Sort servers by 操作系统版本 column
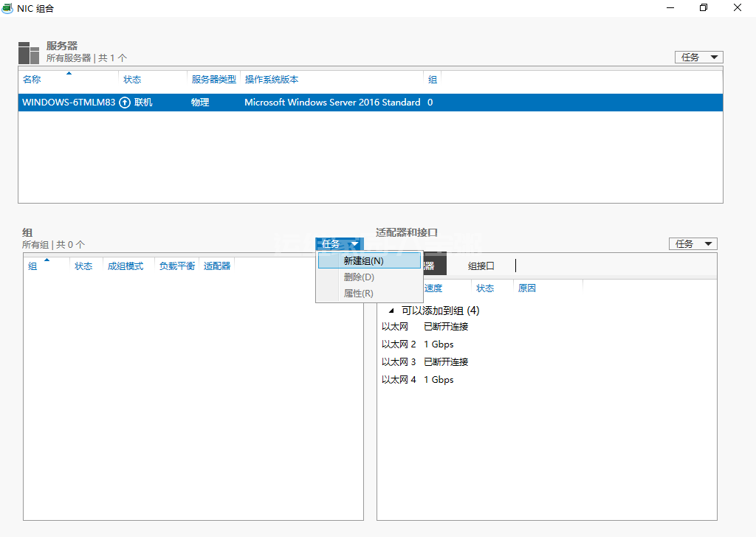The image size is (756, 537). [x=272, y=80]
